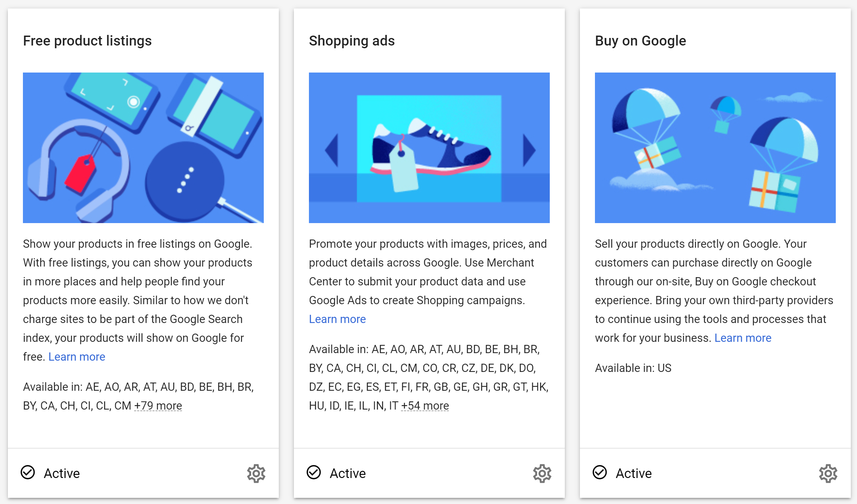Click the Buy on Google parachute illustration
The image size is (857, 504).
pyautogui.click(x=715, y=148)
